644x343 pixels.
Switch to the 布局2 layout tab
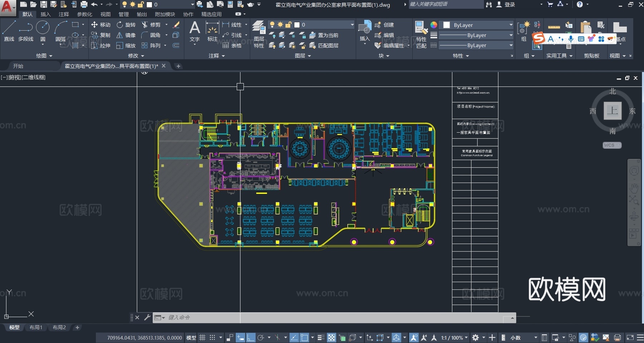59,327
